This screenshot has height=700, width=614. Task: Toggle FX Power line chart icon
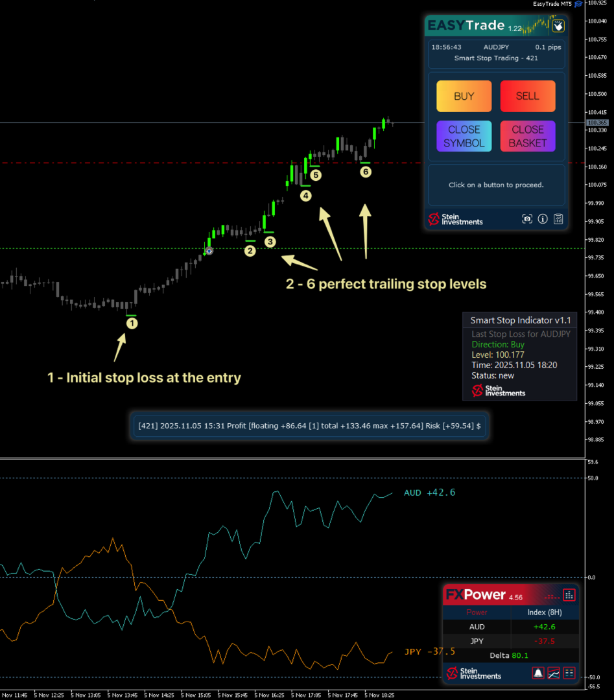click(x=554, y=673)
